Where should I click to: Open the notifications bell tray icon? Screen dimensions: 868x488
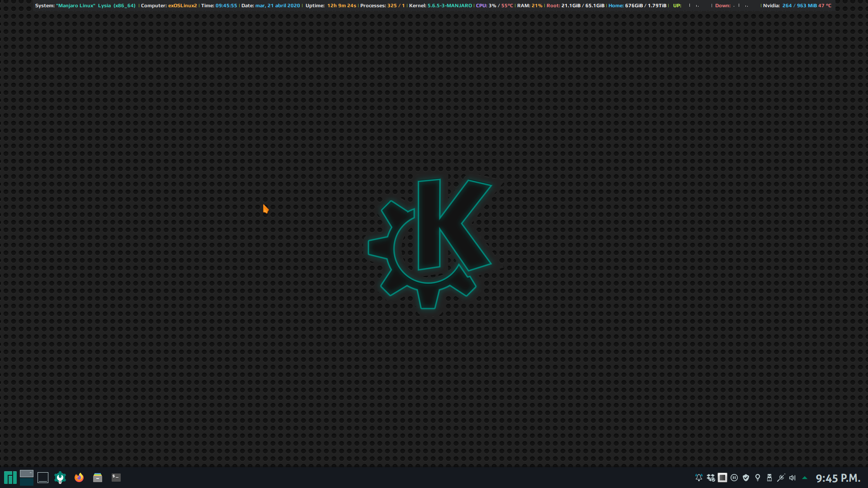point(699,478)
